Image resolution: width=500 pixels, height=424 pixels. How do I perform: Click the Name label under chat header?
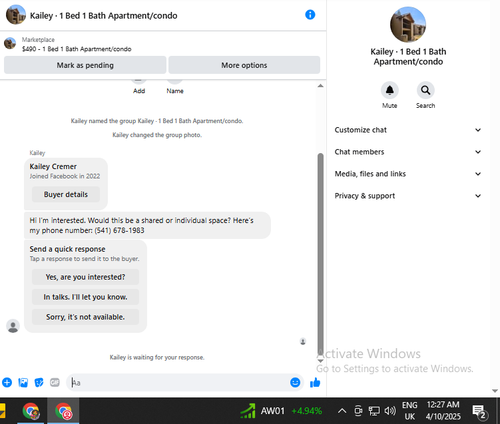pyautogui.click(x=175, y=91)
